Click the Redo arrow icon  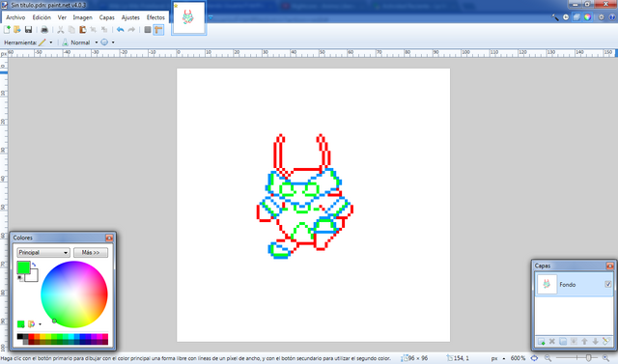tap(131, 30)
